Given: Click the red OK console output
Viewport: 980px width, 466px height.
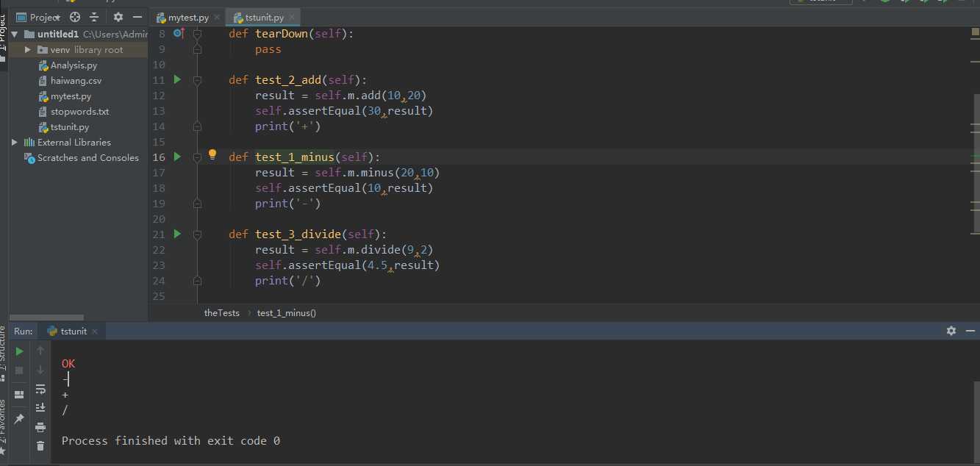Looking at the screenshot, I should click(68, 364).
